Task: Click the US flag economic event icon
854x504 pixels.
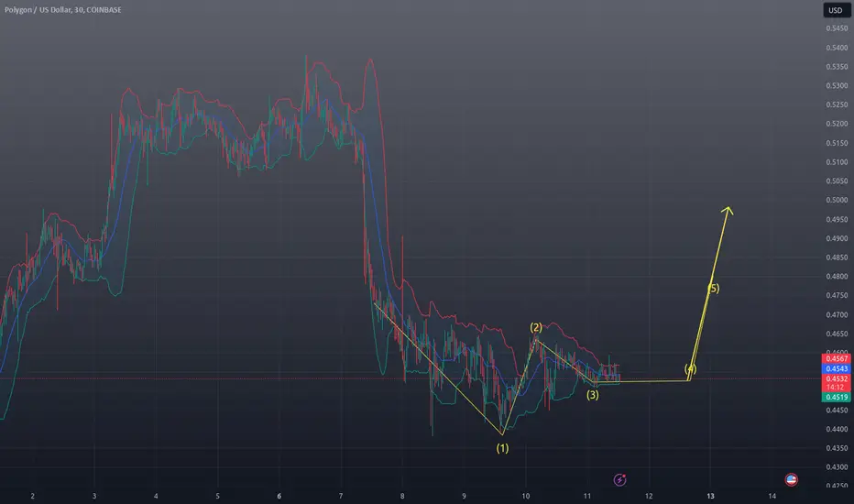Action: point(791,479)
